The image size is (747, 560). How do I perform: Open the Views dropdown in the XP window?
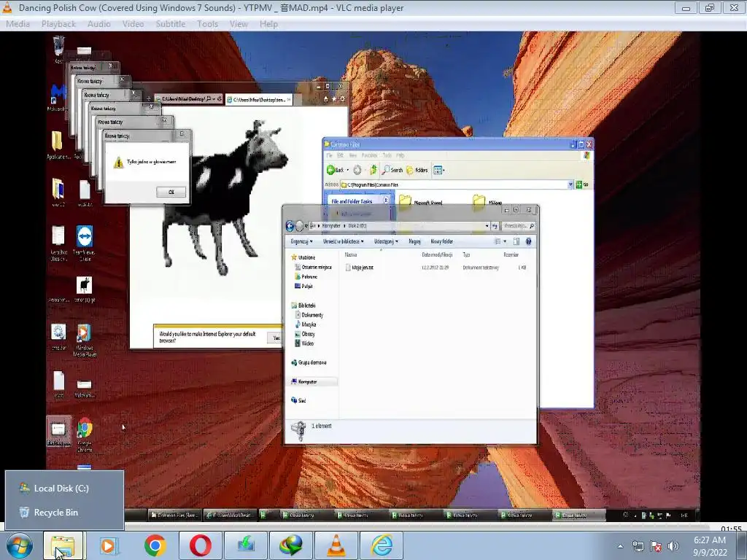coord(438,170)
